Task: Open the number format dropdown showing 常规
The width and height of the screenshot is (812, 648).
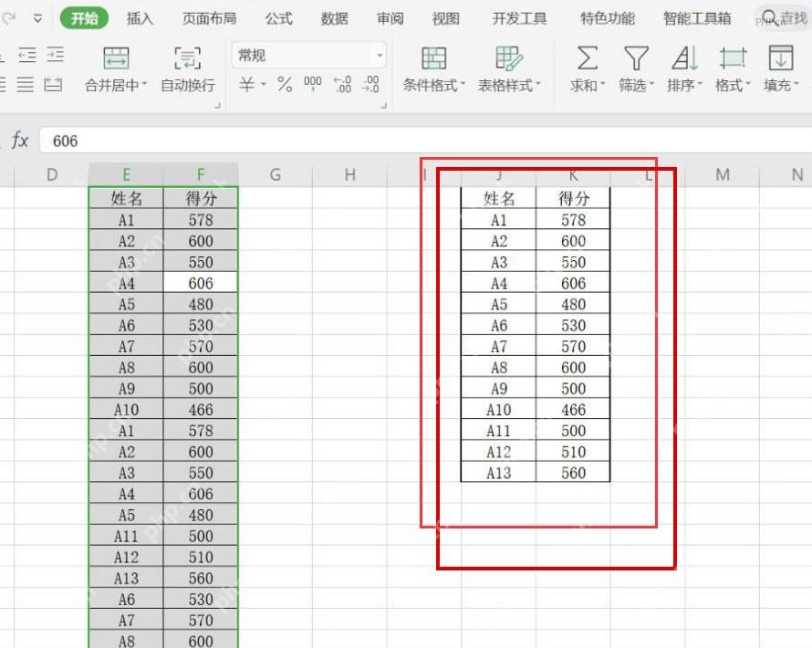Action: (309, 55)
